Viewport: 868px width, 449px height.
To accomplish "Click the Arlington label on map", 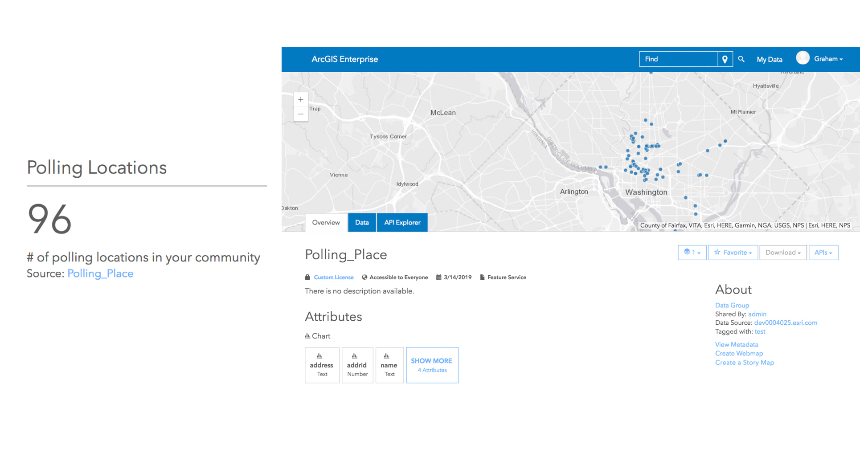I will [574, 192].
